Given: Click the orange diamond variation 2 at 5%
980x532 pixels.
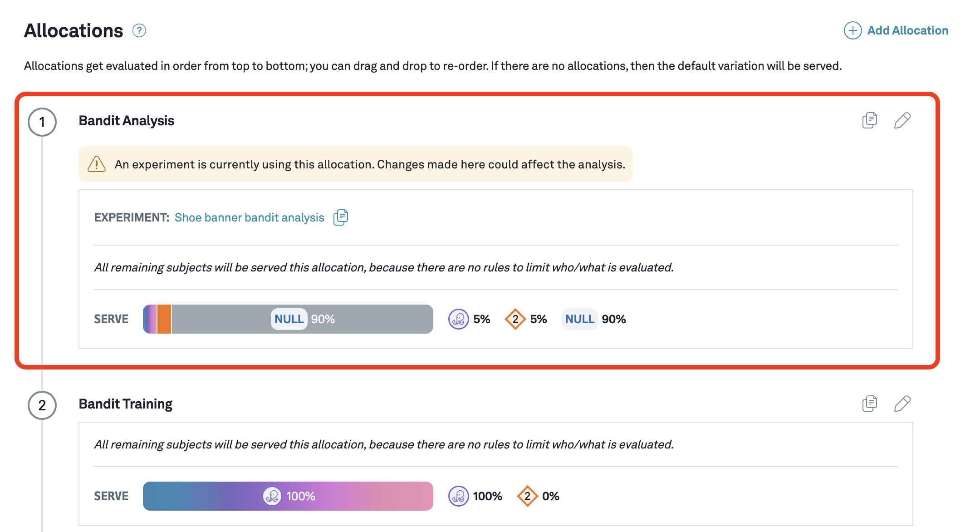Looking at the screenshot, I should pos(515,319).
